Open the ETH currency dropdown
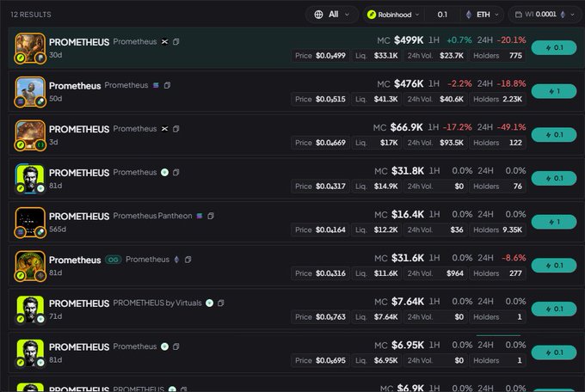The image size is (585, 392). click(483, 15)
